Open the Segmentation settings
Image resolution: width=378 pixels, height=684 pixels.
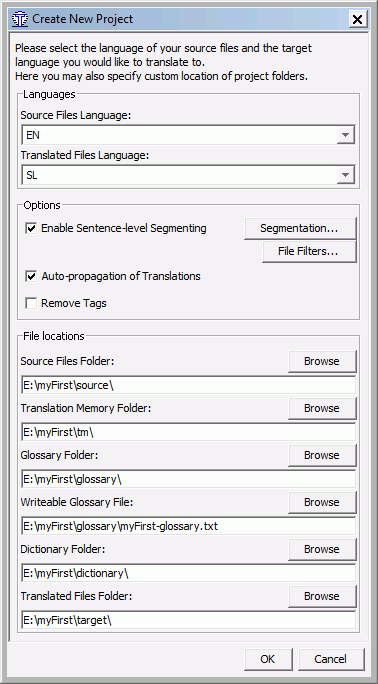(x=300, y=228)
